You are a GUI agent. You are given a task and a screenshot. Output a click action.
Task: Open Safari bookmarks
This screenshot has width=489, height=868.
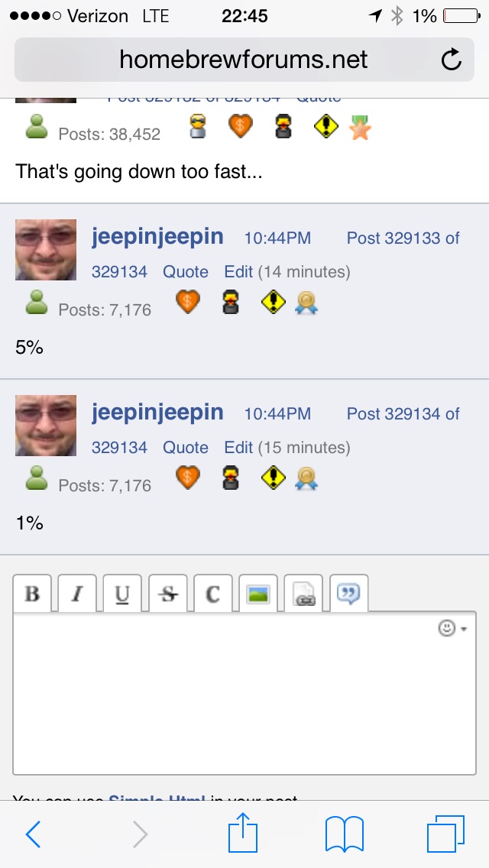coord(344,834)
